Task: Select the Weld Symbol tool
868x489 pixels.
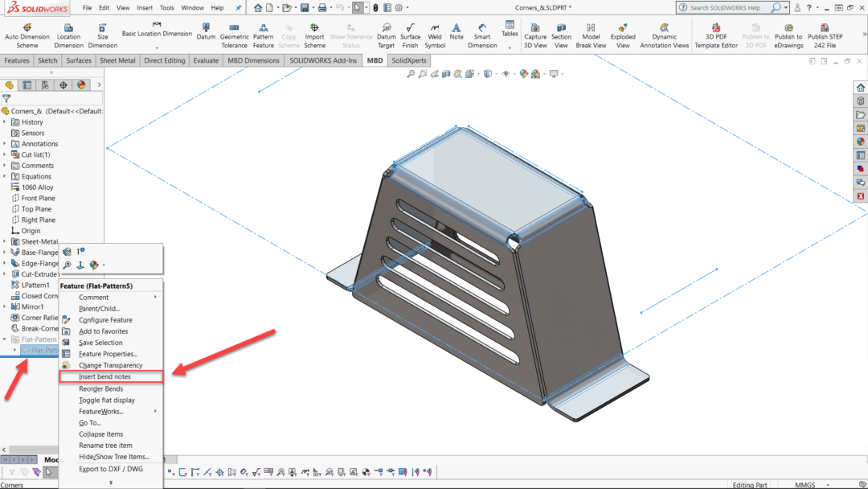Action: click(x=435, y=34)
